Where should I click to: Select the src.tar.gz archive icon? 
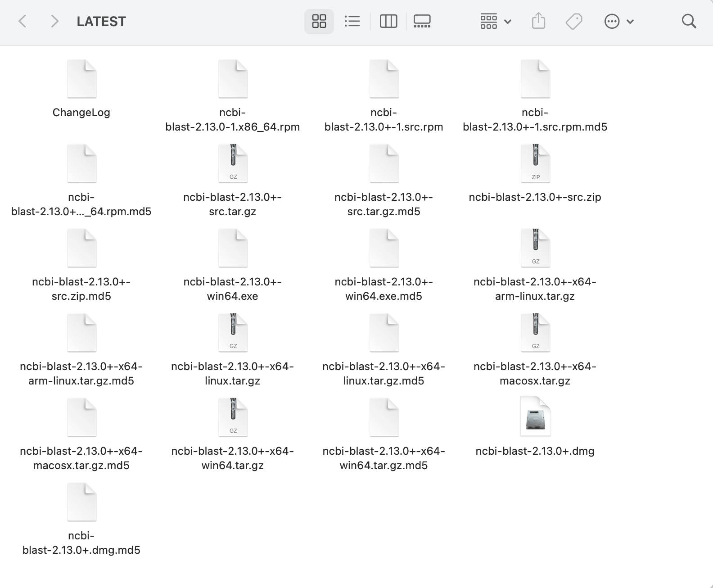point(233,163)
